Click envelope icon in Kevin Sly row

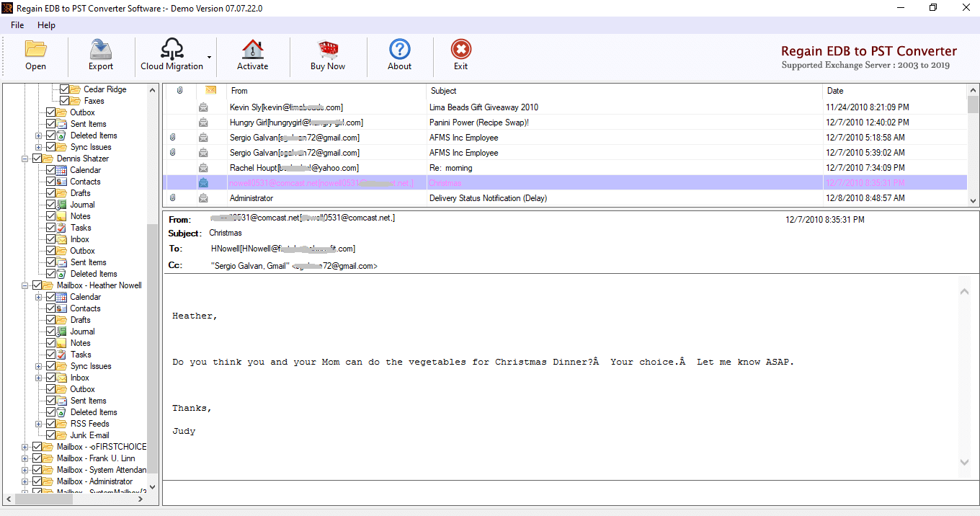pyautogui.click(x=203, y=107)
